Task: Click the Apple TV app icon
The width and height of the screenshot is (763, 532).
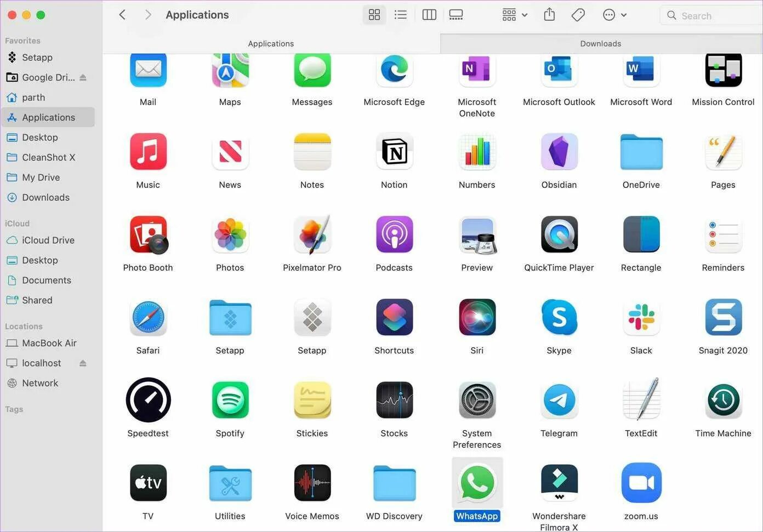Action: pyautogui.click(x=148, y=483)
